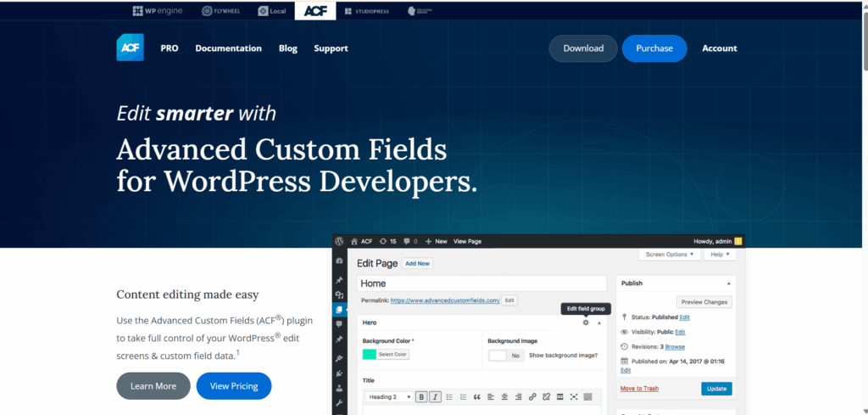Open Posts pin icon in WordPress sidebar
The width and height of the screenshot is (868, 415).
(339, 280)
